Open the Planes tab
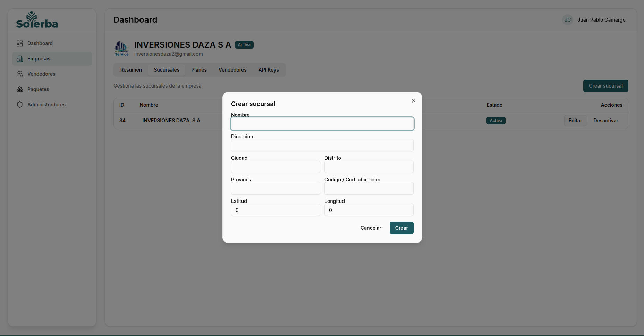644x336 pixels. [199, 70]
